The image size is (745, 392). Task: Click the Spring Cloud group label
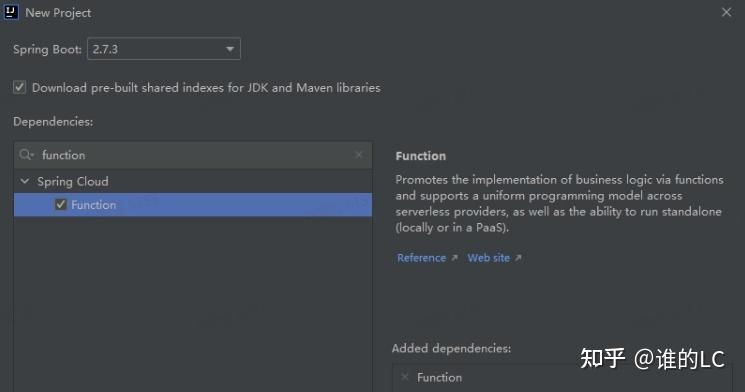pyautogui.click(x=73, y=182)
